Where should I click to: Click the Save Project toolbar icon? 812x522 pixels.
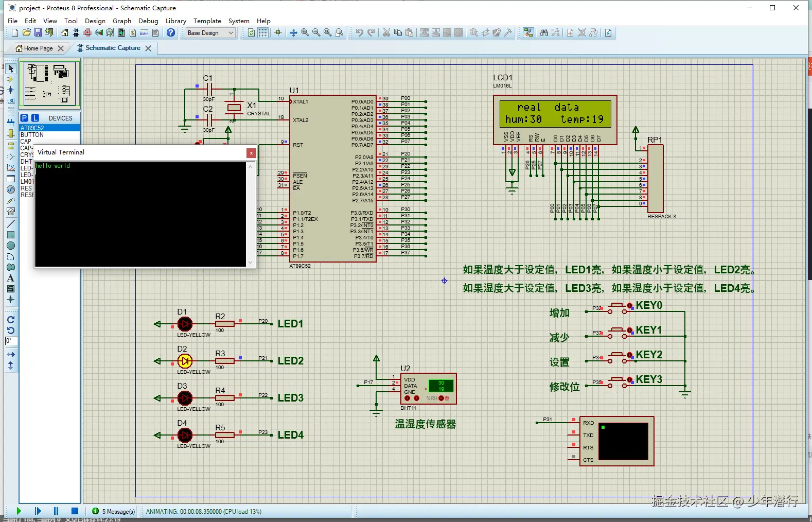click(x=38, y=33)
